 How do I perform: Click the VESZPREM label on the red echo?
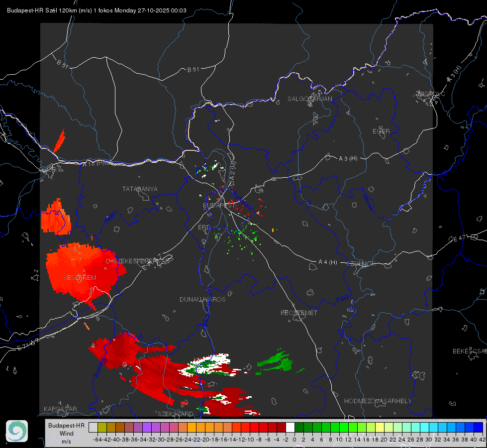(x=80, y=278)
